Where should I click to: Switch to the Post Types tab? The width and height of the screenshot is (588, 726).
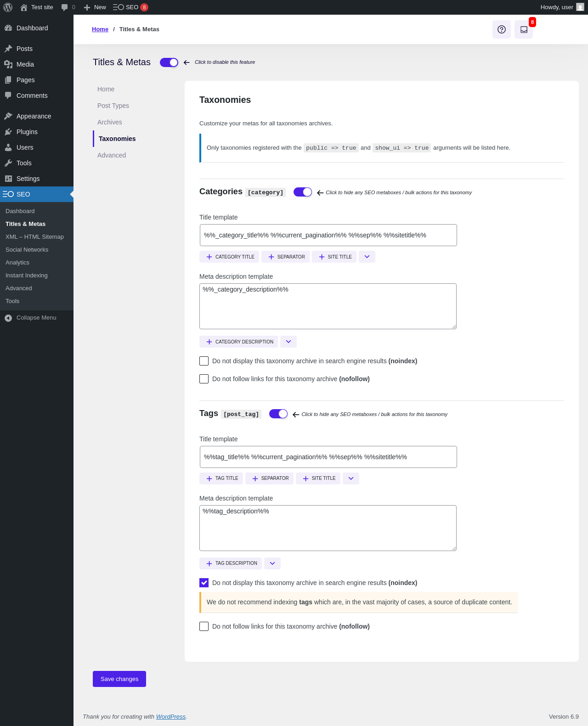(x=113, y=106)
